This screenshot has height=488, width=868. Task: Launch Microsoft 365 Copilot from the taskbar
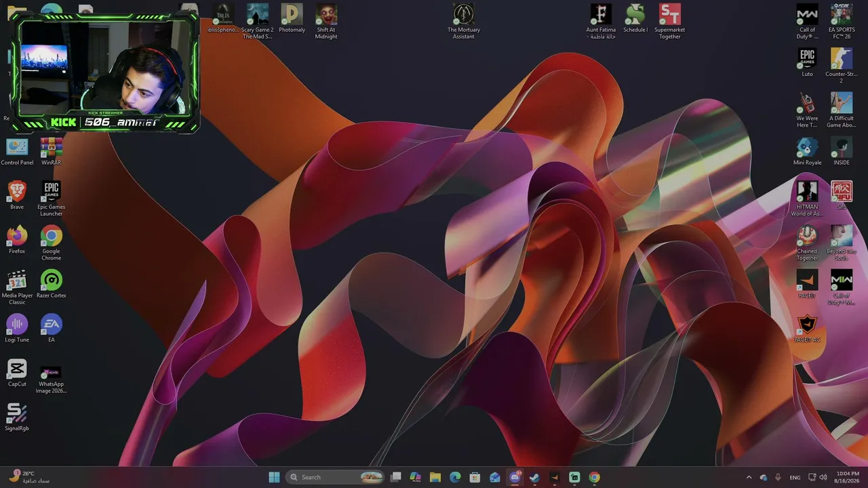coord(416,477)
